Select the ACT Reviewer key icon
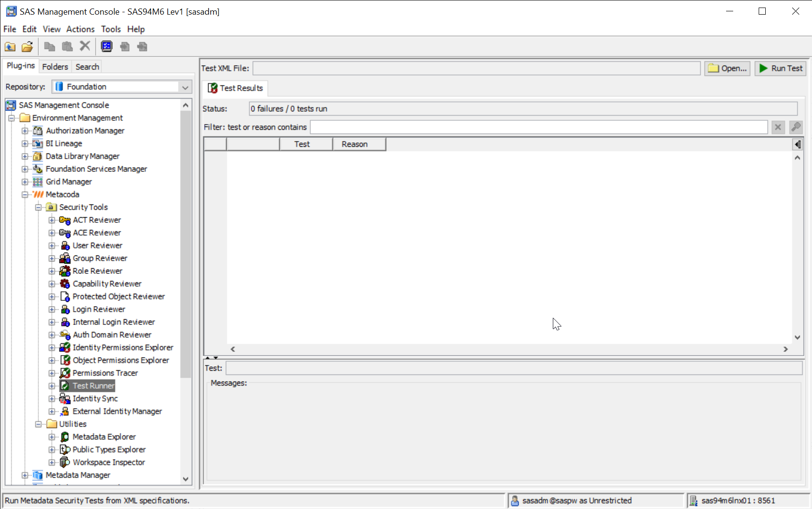This screenshot has width=812, height=509. 65,220
